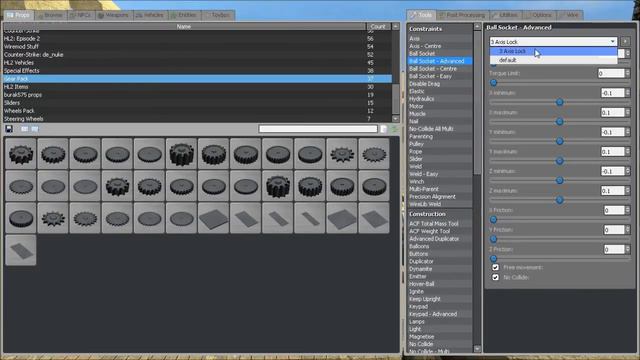Click the green icon at the search bar's end
640x360 pixels.
[394, 129]
